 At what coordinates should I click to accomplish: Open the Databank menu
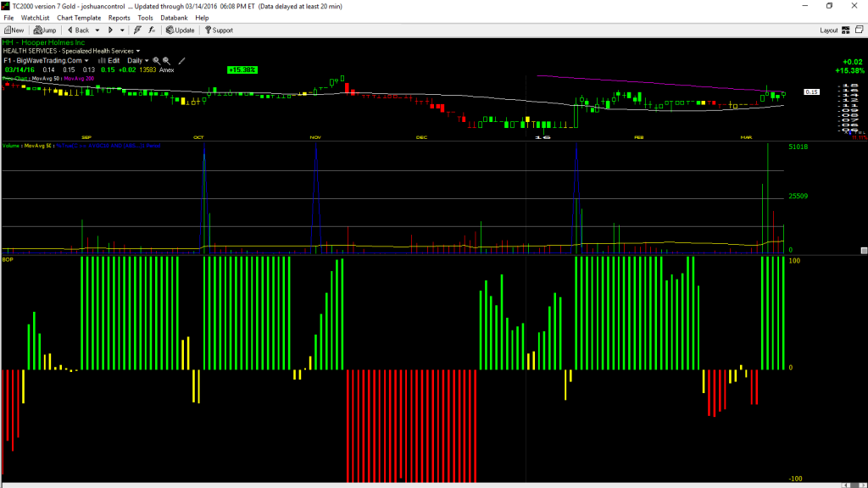click(174, 18)
